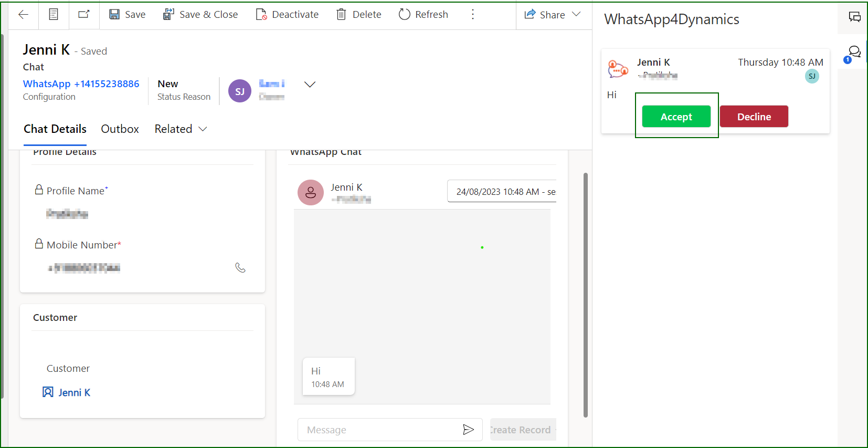Viewport: 868px width, 448px height.
Task: Open the more commands overflow menu
Action: point(473,15)
